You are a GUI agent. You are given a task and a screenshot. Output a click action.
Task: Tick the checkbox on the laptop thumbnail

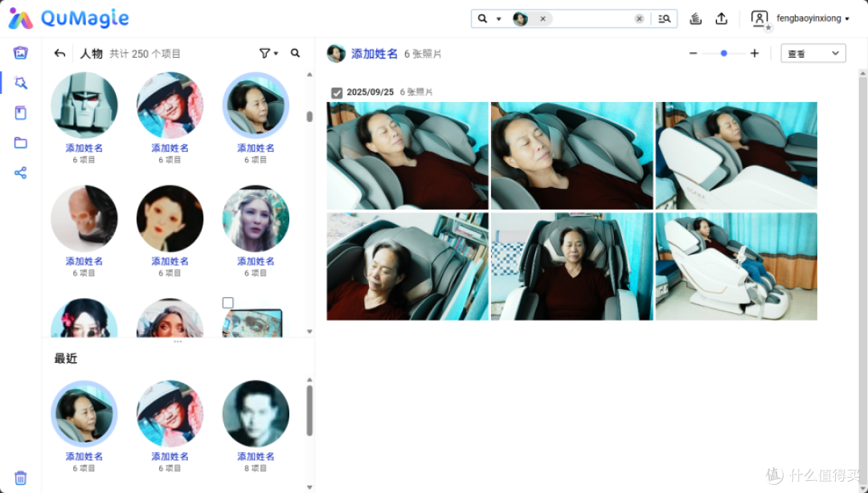click(228, 303)
